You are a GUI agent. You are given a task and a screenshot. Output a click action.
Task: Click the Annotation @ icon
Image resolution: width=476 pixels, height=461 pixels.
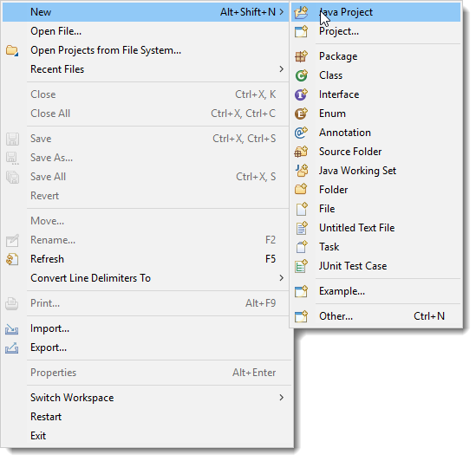coord(301,133)
